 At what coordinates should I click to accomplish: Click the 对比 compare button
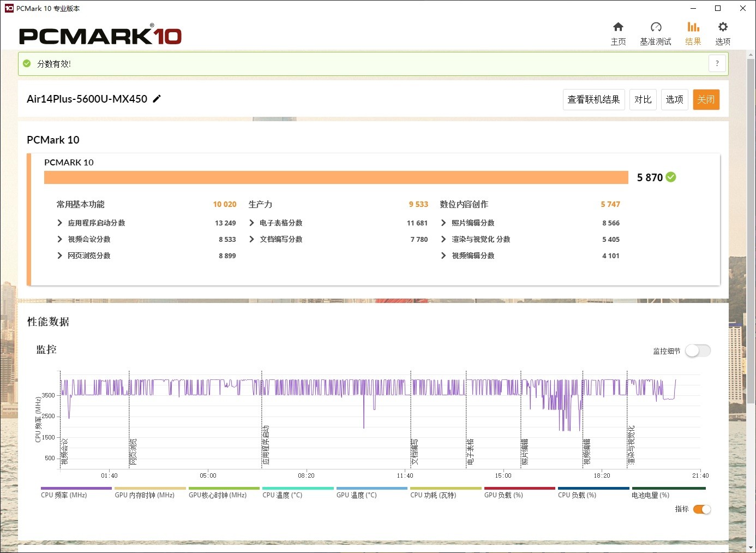click(x=643, y=99)
